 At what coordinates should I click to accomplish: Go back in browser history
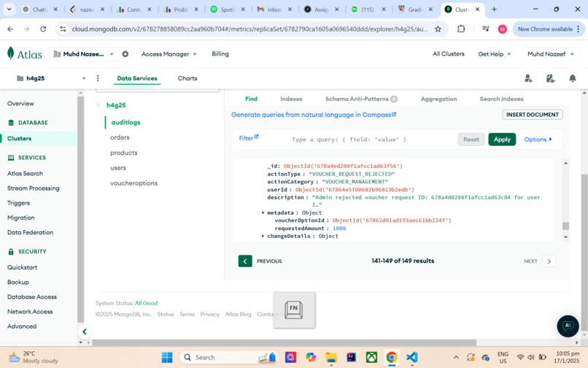coord(10,29)
